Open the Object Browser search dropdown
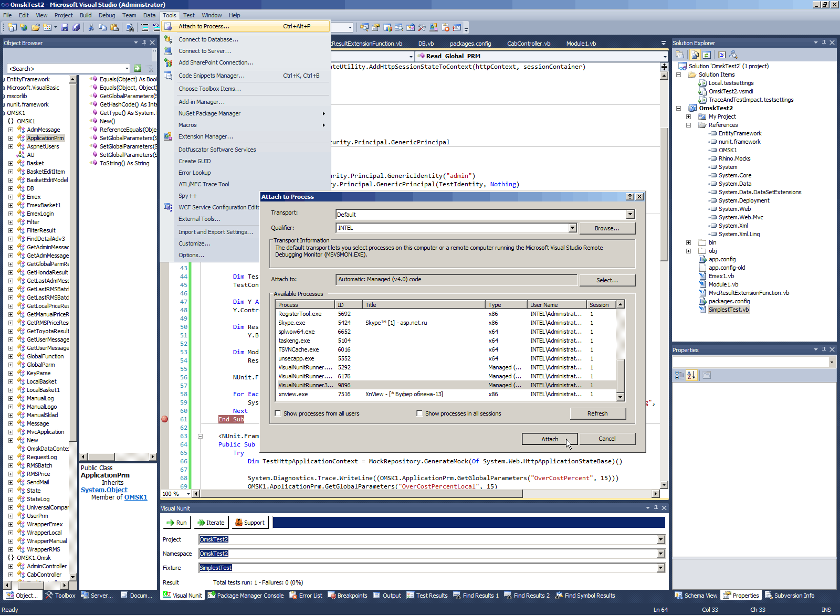Image resolution: width=840 pixels, height=616 pixels. 127,68
